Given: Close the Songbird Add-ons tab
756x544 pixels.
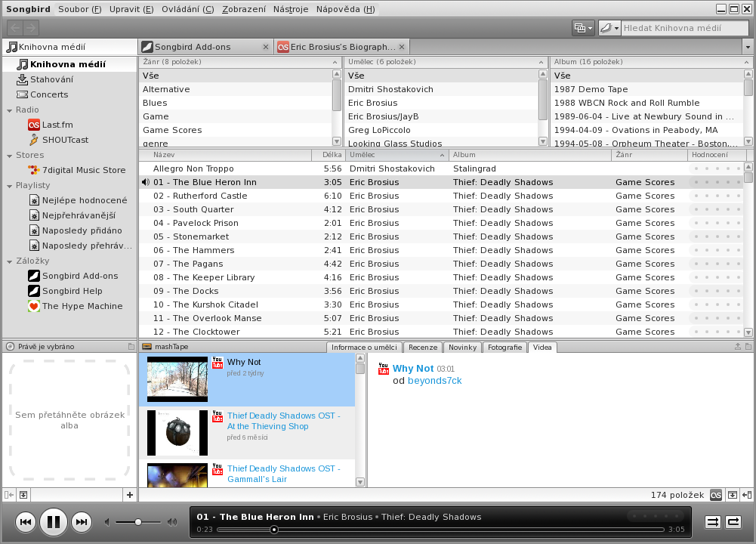Looking at the screenshot, I should tap(266, 47).
